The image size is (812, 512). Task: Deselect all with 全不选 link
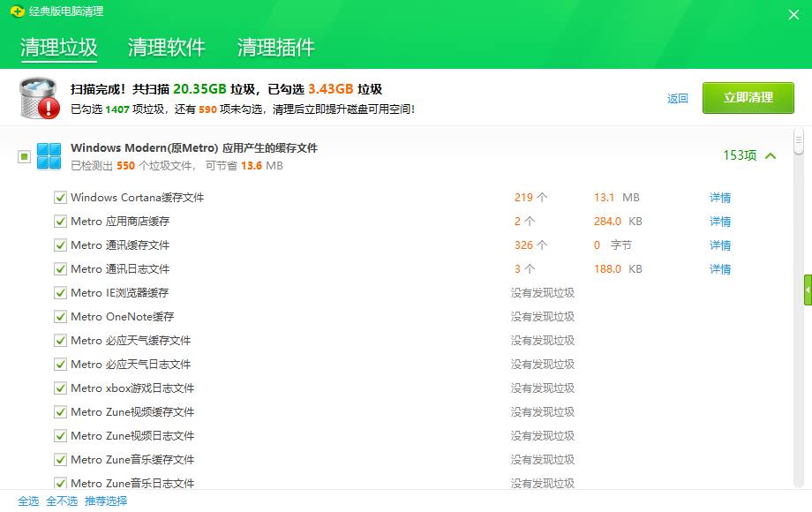click(62, 501)
